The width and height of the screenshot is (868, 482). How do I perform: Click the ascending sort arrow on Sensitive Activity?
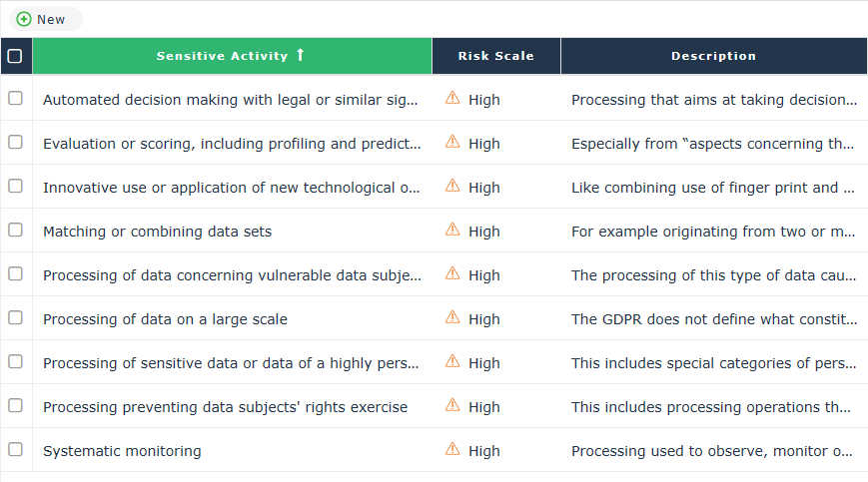300,55
